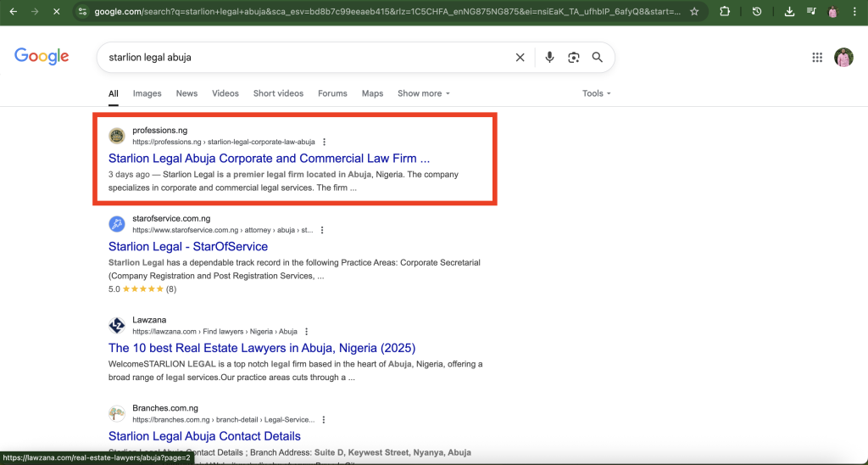Expand the Show more dropdown

click(424, 93)
